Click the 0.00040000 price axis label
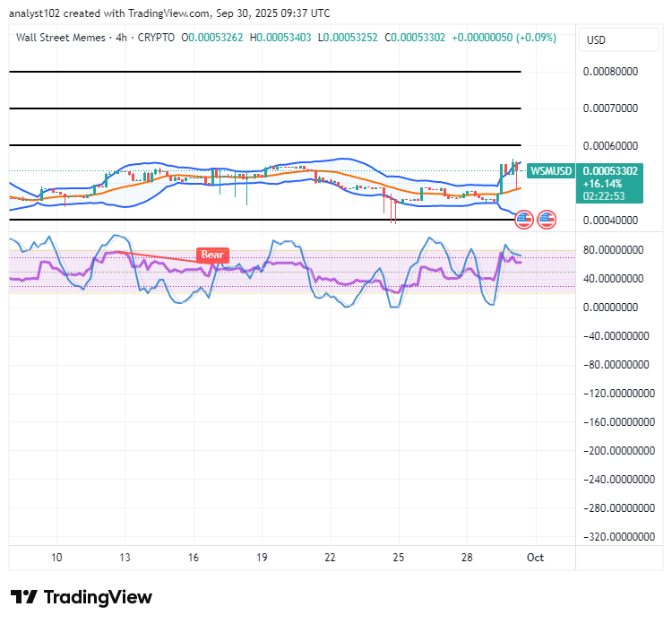Image resolution: width=672 pixels, height=624 pixels. coord(610,220)
